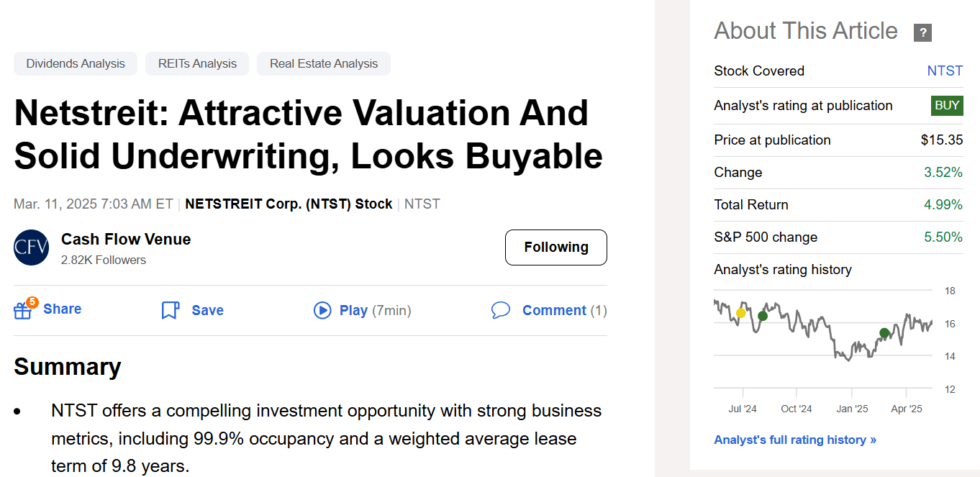Click the green BUY rating badge
980x477 pixels.
[947, 106]
